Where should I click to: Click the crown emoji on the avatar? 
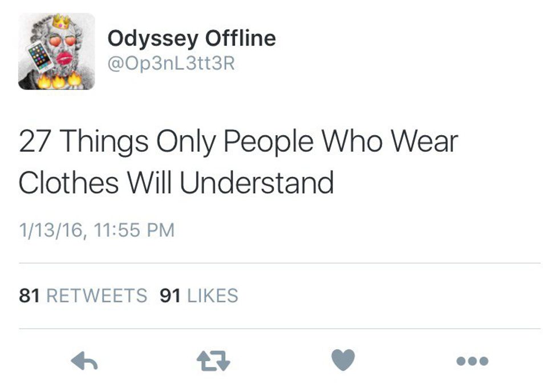60,22
